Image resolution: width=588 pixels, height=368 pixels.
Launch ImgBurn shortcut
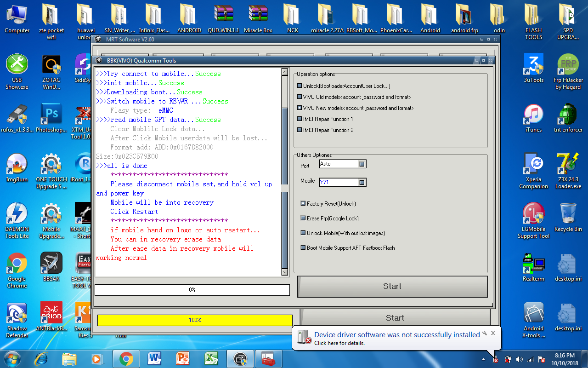17,167
